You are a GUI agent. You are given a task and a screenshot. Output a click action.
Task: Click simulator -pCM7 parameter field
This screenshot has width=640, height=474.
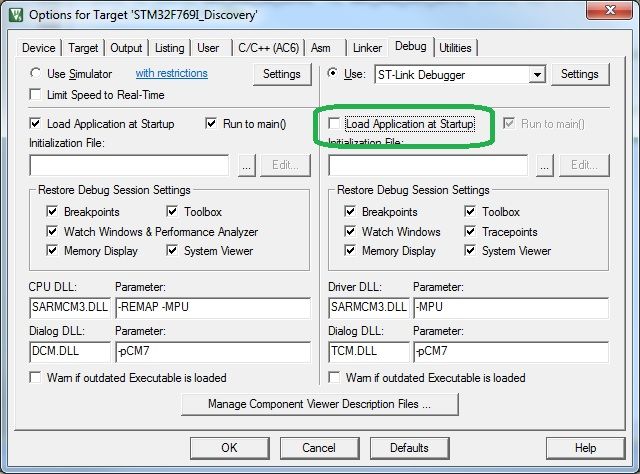(213, 352)
